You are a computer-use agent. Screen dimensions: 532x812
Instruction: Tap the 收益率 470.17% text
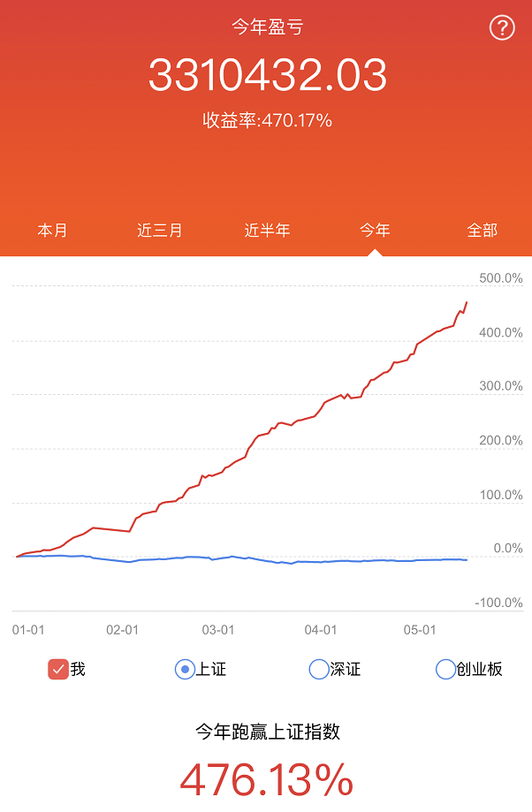(x=267, y=120)
